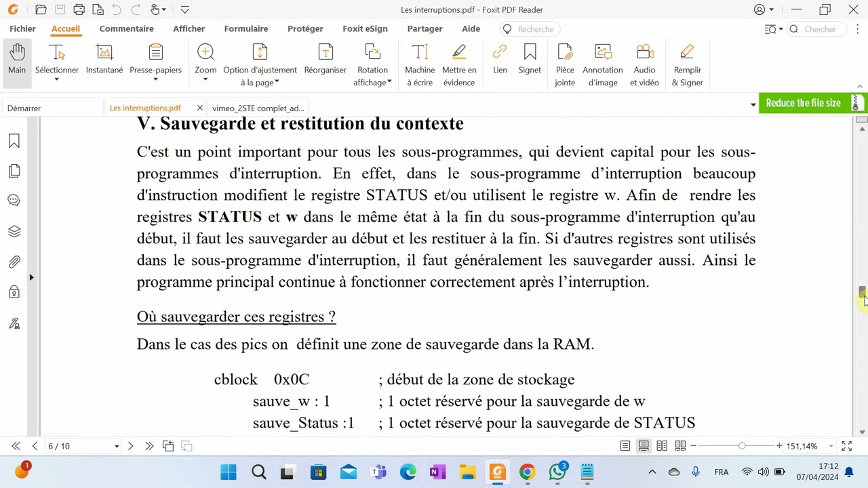Switch to the Afficher tab
The height and width of the screenshot is (488, 868).
point(189,29)
